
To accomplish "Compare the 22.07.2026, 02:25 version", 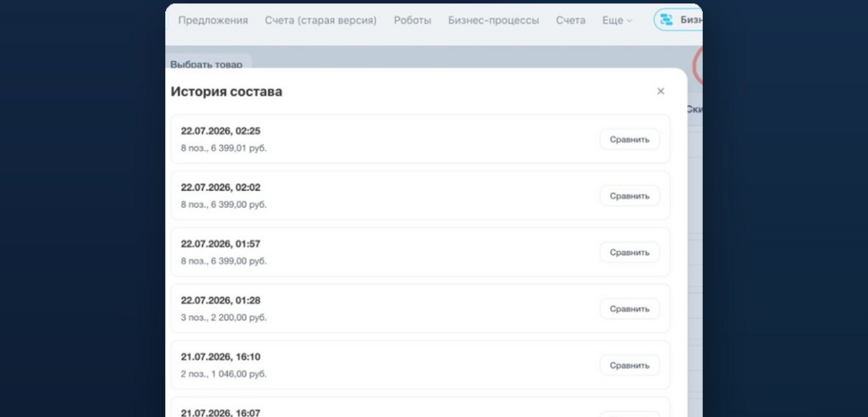I will point(629,139).
